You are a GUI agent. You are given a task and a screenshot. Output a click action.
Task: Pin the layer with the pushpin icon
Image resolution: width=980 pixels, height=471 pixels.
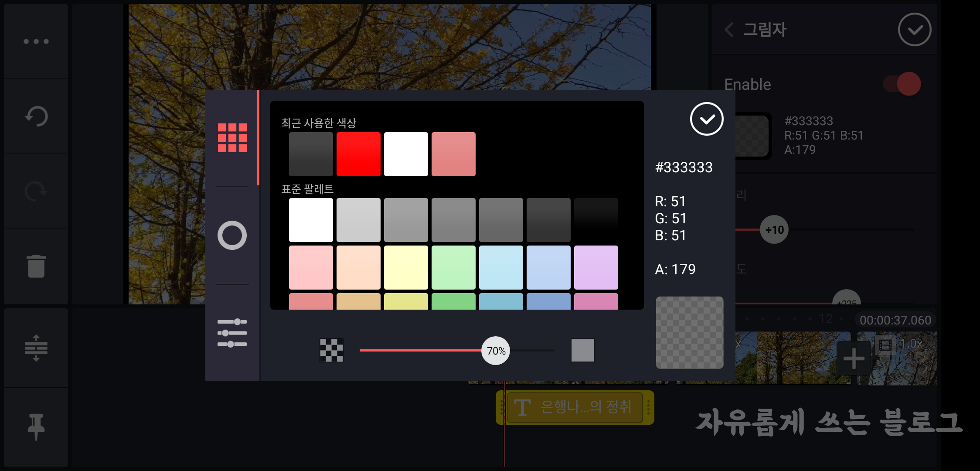point(36,427)
